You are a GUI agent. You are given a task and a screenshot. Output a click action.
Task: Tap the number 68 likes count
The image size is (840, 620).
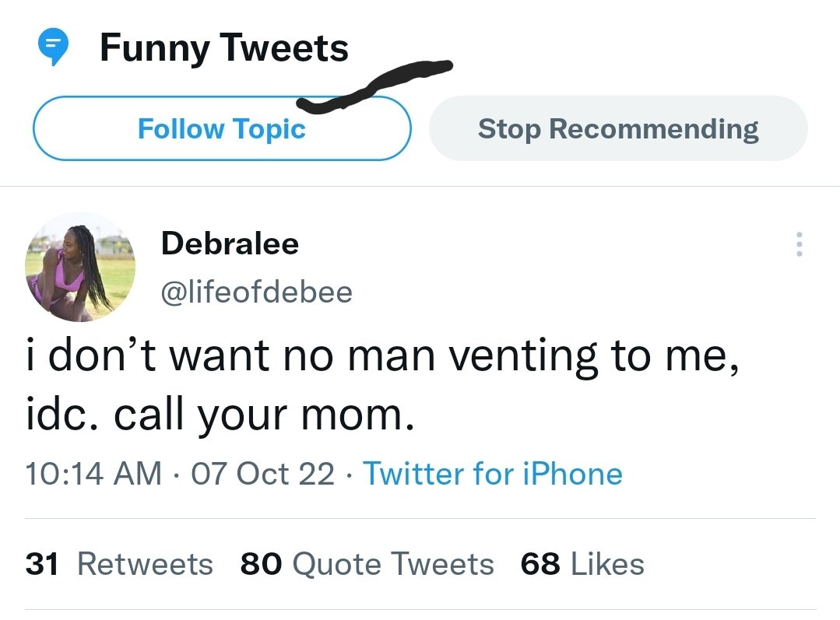point(540,564)
